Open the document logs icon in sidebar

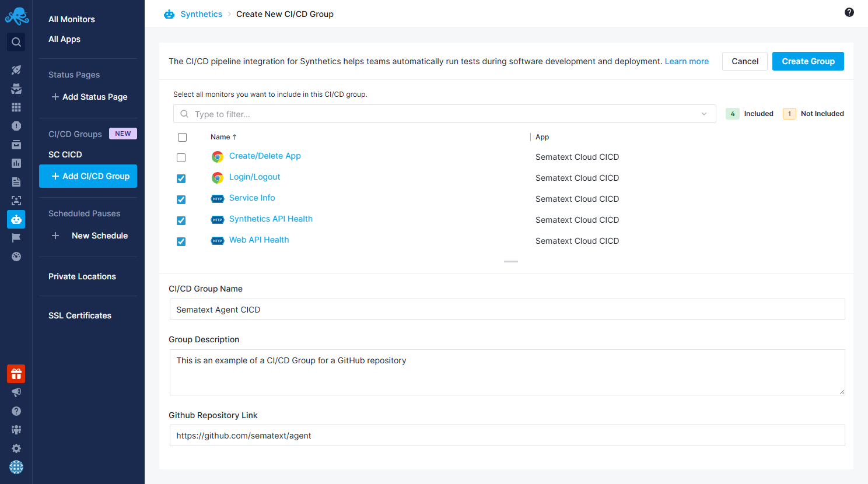(16, 182)
